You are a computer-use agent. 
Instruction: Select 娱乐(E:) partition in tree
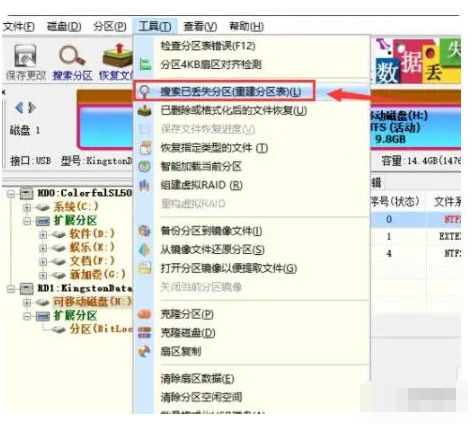(x=92, y=248)
